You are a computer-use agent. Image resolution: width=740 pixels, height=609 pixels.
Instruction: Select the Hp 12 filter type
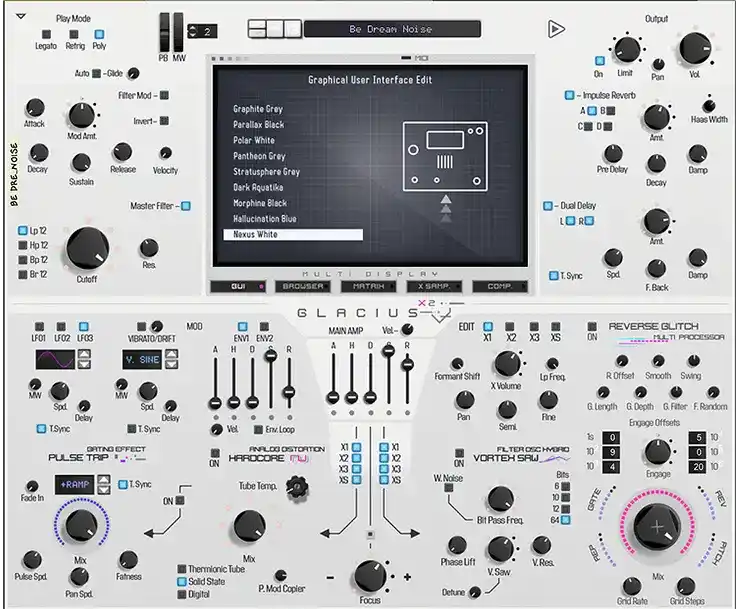click(22, 245)
